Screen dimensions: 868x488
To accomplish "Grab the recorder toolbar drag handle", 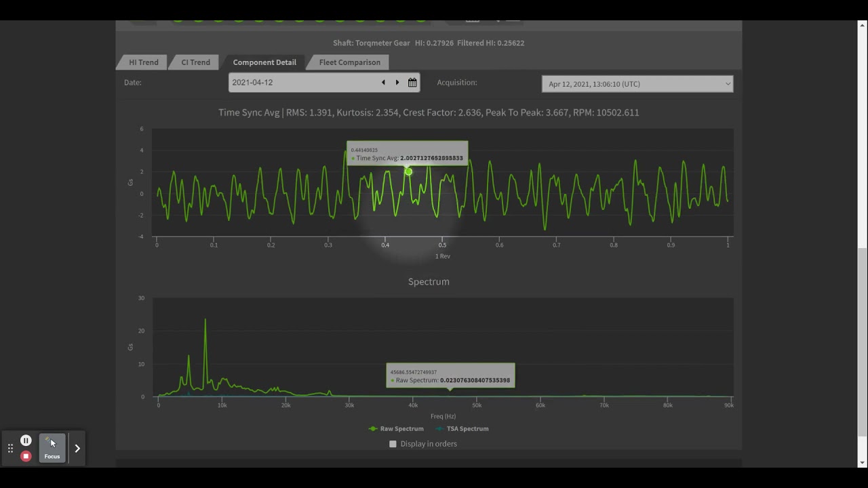I will click(x=10, y=448).
